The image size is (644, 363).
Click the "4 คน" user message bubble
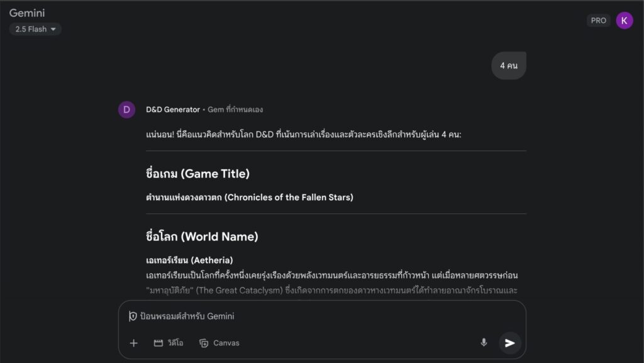508,65
